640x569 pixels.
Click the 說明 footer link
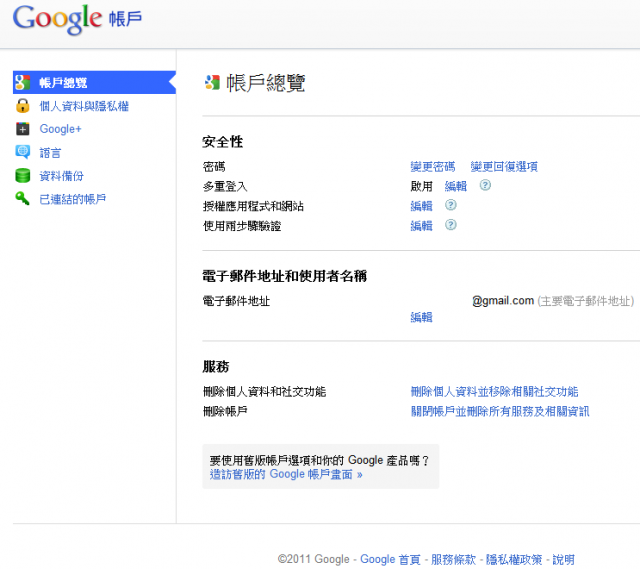(x=563, y=559)
